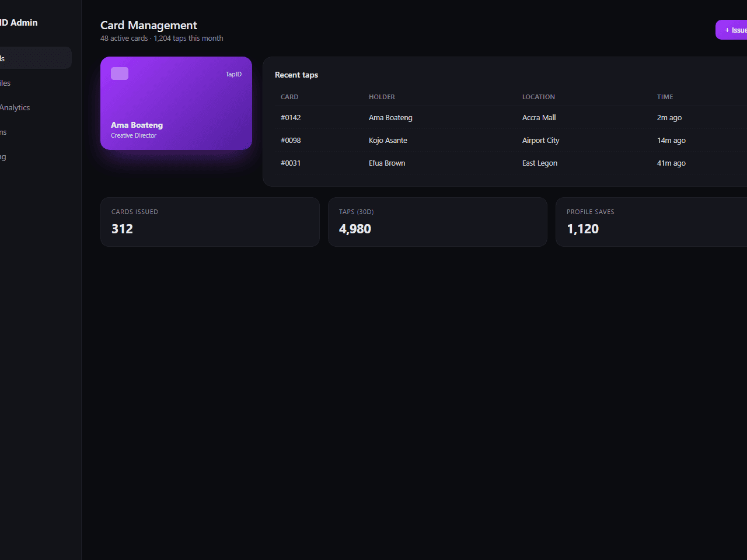This screenshot has width=747, height=560.
Task: Select the chip icon on the purple card
Action: pyautogui.click(x=120, y=73)
